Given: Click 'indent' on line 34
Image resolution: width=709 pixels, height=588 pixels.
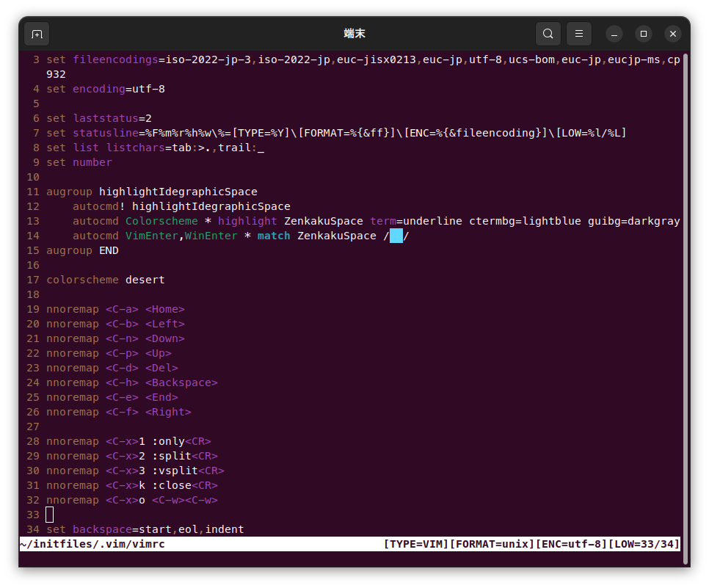Looking at the screenshot, I should tap(225, 530).
